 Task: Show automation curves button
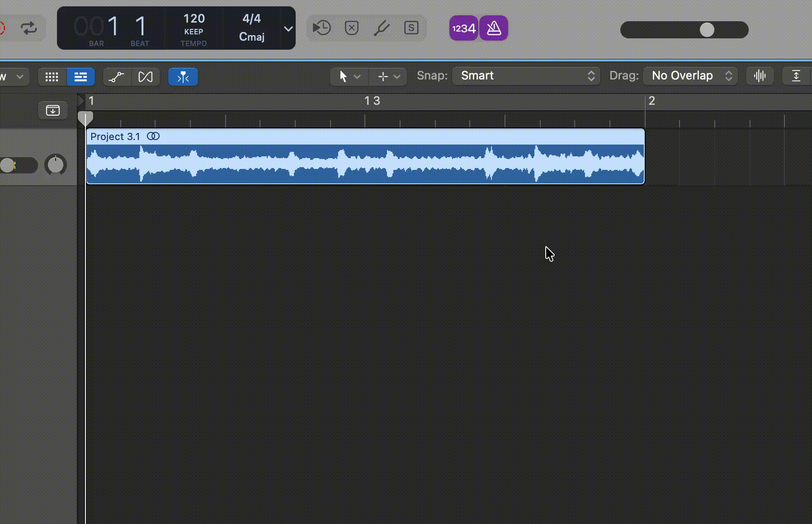point(117,77)
